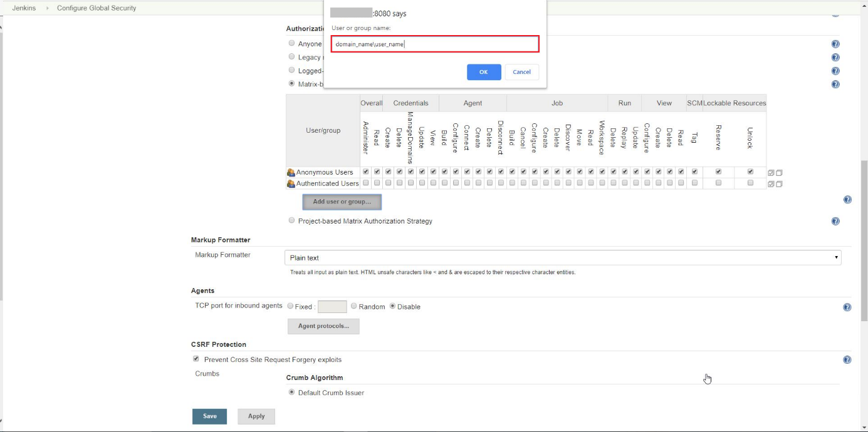Screen dimensions: 868x432
Task: Click the Authenticated Users group icon
Action: point(291,183)
